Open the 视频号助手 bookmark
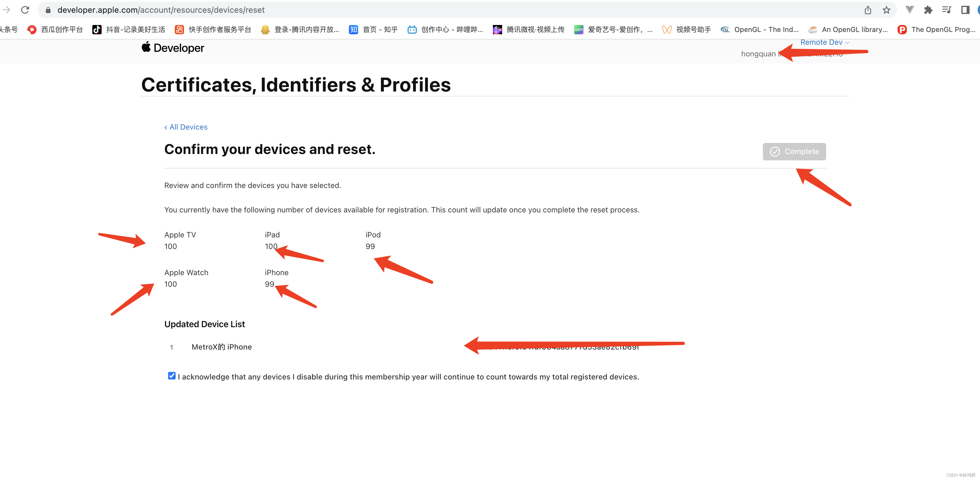Viewport: 980px width, 480px height. [687, 30]
